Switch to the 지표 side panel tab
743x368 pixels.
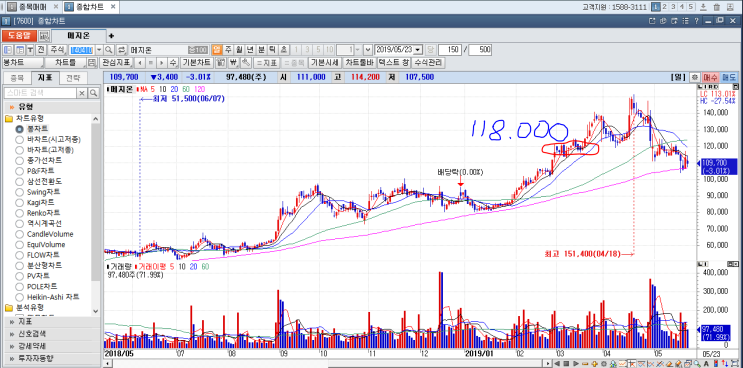tap(45, 78)
